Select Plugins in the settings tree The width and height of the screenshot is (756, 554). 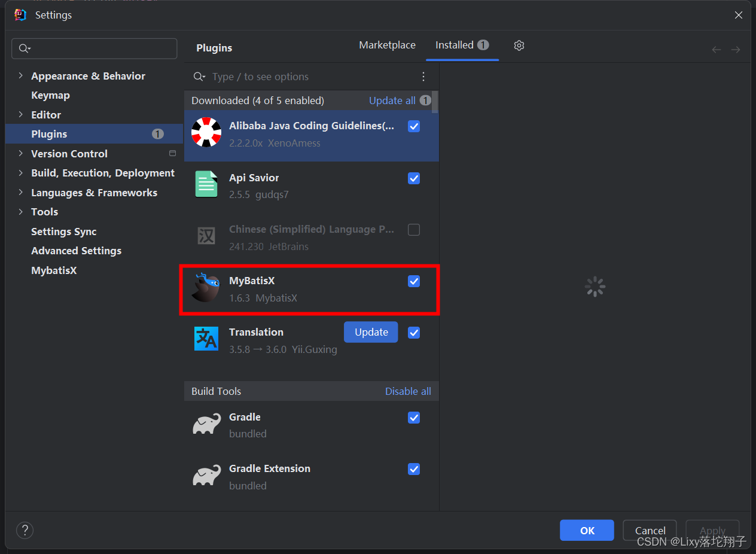pyautogui.click(x=94, y=134)
